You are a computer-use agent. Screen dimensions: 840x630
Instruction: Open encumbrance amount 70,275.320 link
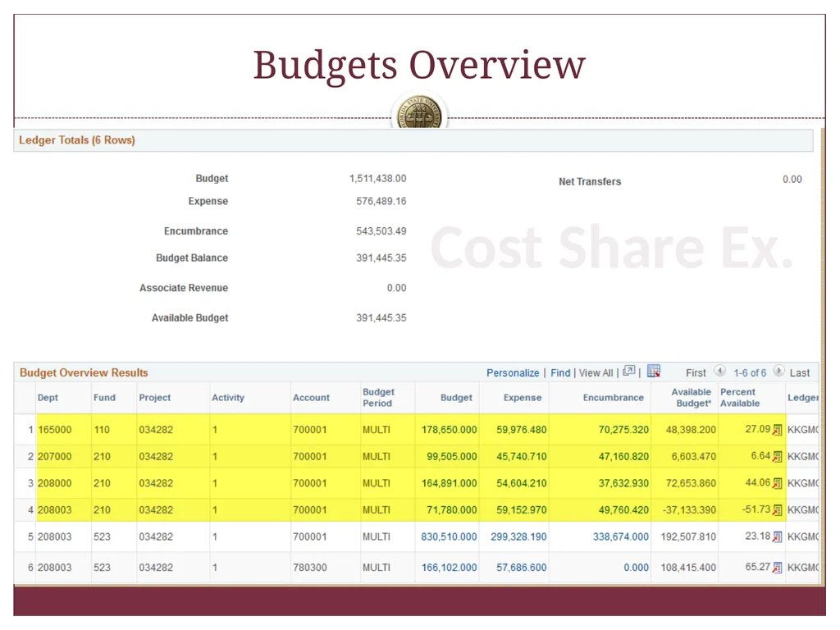[x=623, y=430]
